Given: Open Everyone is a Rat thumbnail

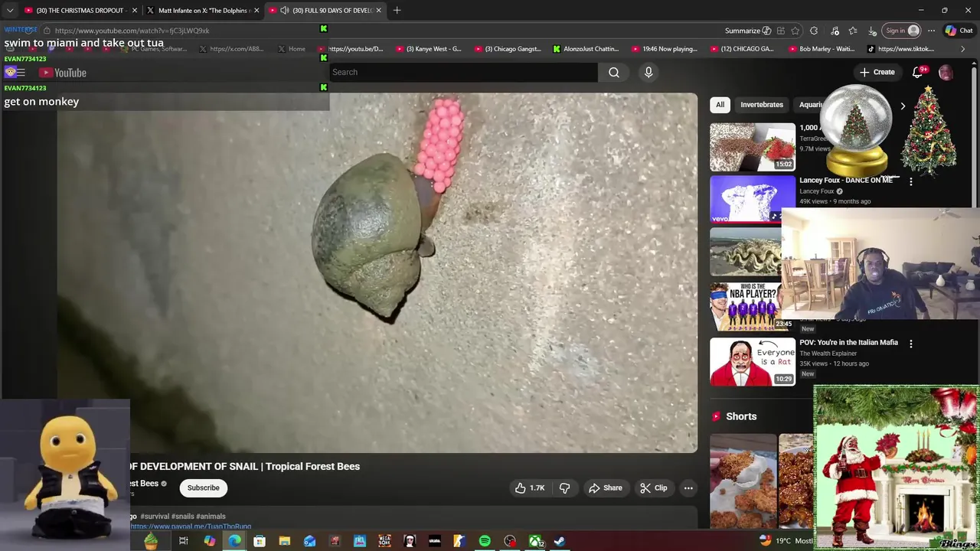Looking at the screenshot, I should (x=753, y=361).
